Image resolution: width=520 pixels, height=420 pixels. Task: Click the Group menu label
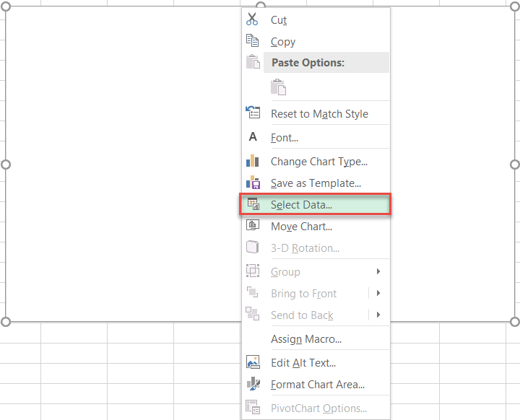(285, 272)
